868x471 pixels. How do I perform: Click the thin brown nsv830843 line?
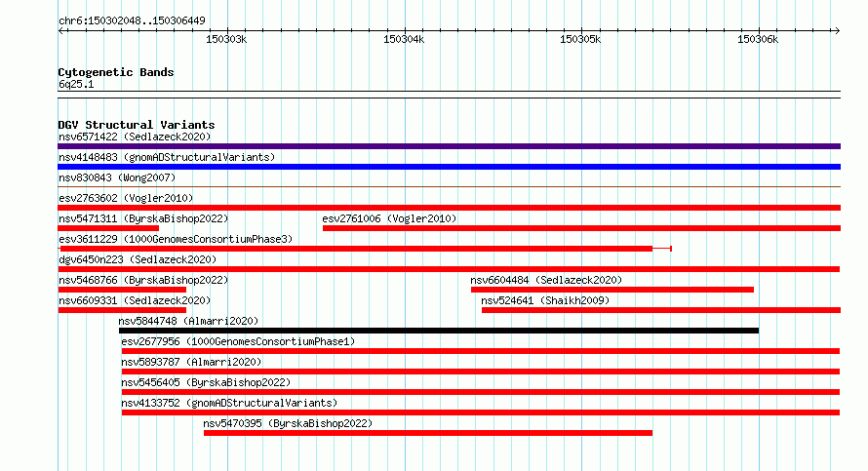(x=449, y=187)
